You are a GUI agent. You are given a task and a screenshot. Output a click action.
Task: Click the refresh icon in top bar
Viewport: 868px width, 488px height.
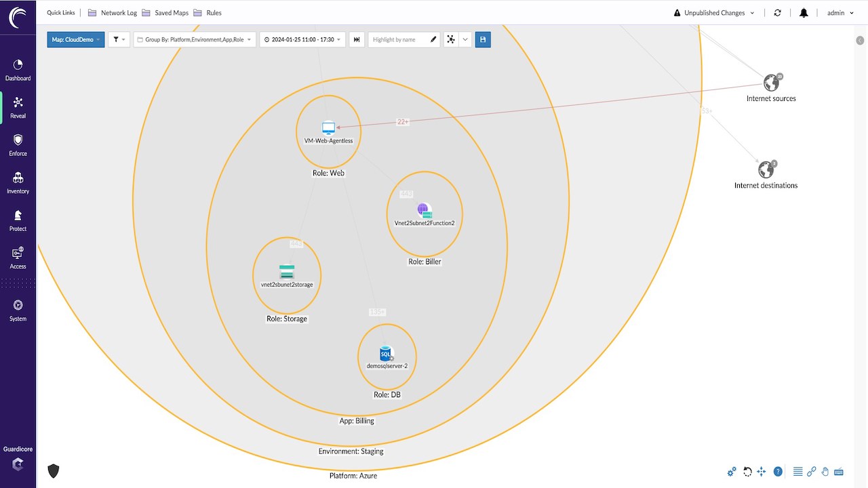(x=777, y=13)
